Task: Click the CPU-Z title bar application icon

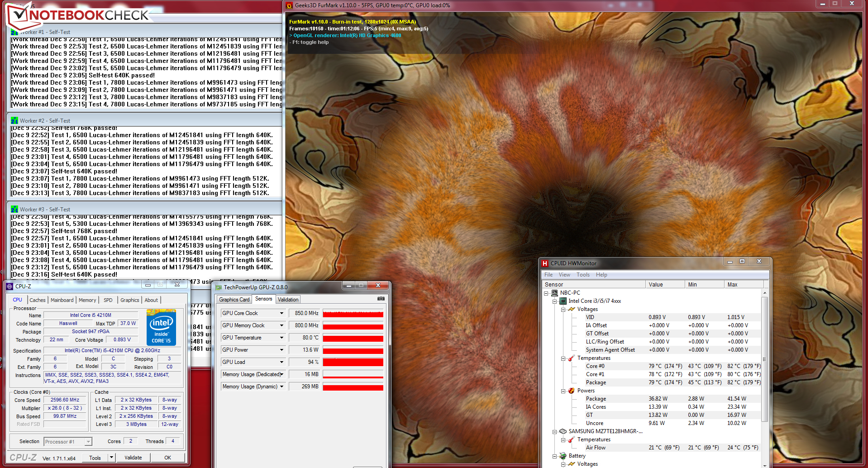Action: [10, 286]
